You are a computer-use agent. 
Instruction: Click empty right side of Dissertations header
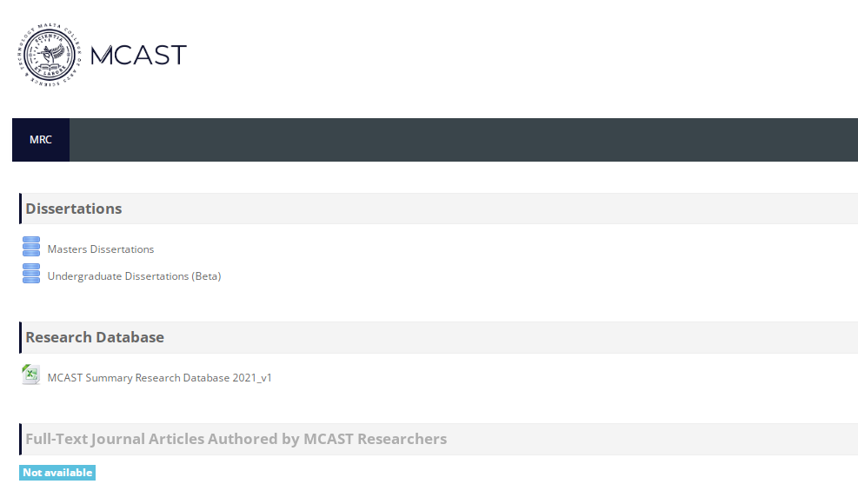coord(609,209)
